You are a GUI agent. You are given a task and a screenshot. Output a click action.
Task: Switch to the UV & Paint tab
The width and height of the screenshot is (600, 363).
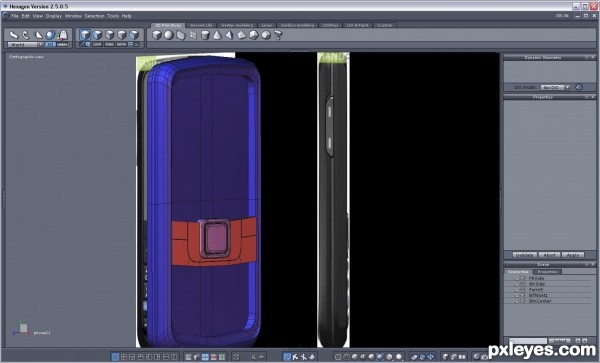(357, 25)
